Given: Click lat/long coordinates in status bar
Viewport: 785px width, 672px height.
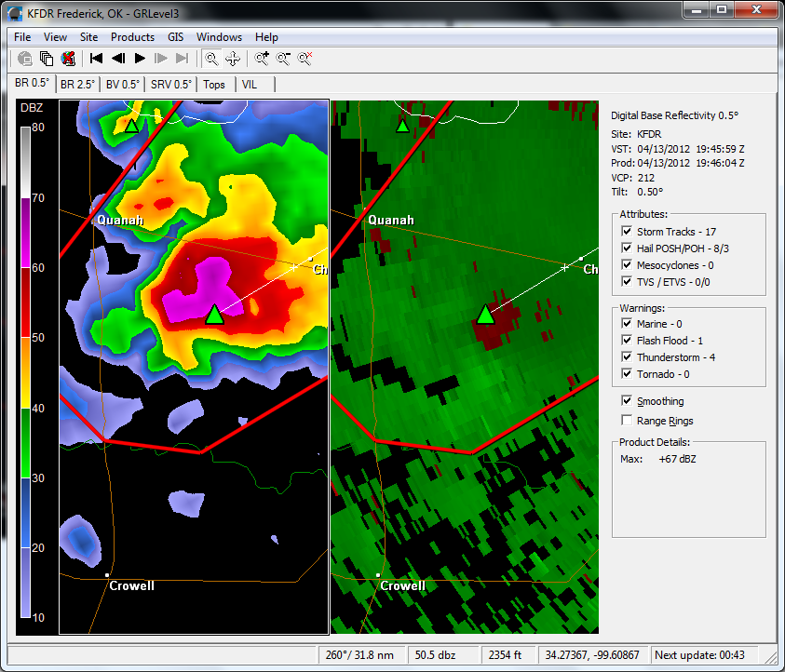Looking at the screenshot, I should pyautogui.click(x=592, y=655).
